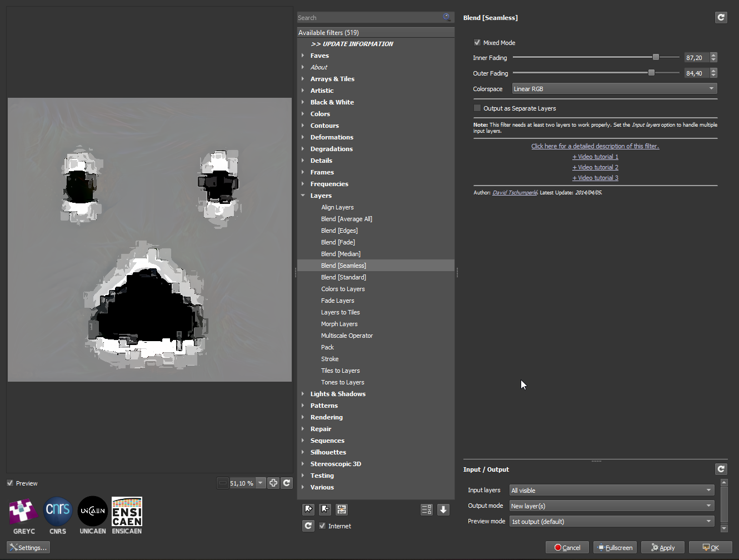Select the Colors to Layers filter
Viewport: 739px width, 560px height.
point(343,289)
